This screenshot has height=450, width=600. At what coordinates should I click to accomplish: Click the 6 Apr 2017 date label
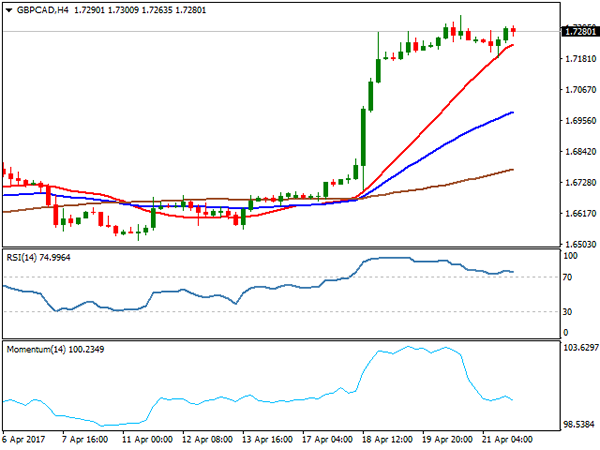[24, 439]
